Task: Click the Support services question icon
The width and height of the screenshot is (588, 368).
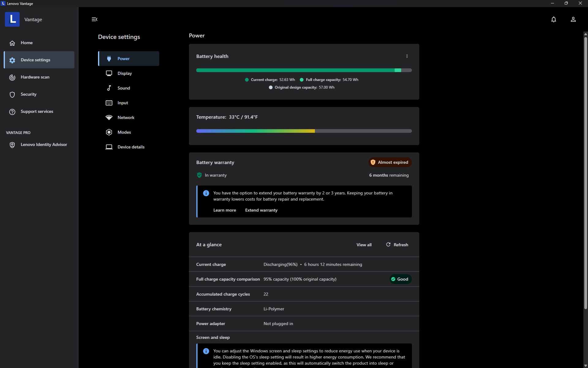Action: (x=12, y=112)
